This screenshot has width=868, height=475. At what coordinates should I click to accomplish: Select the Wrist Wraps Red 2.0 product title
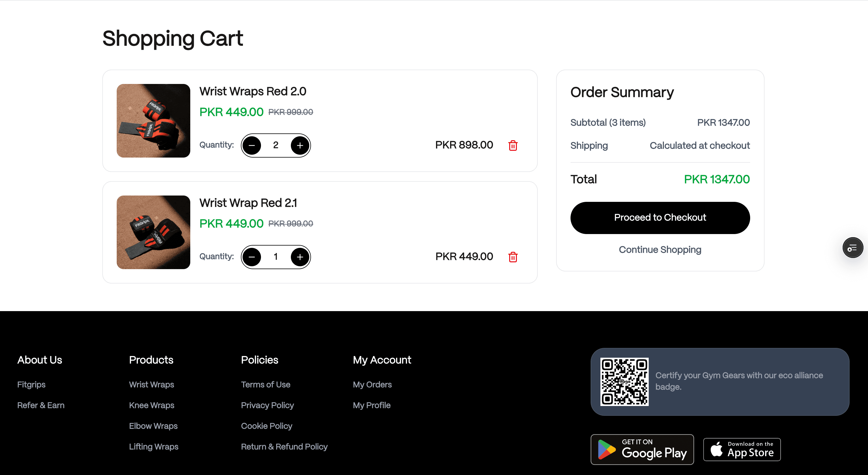[253, 91]
